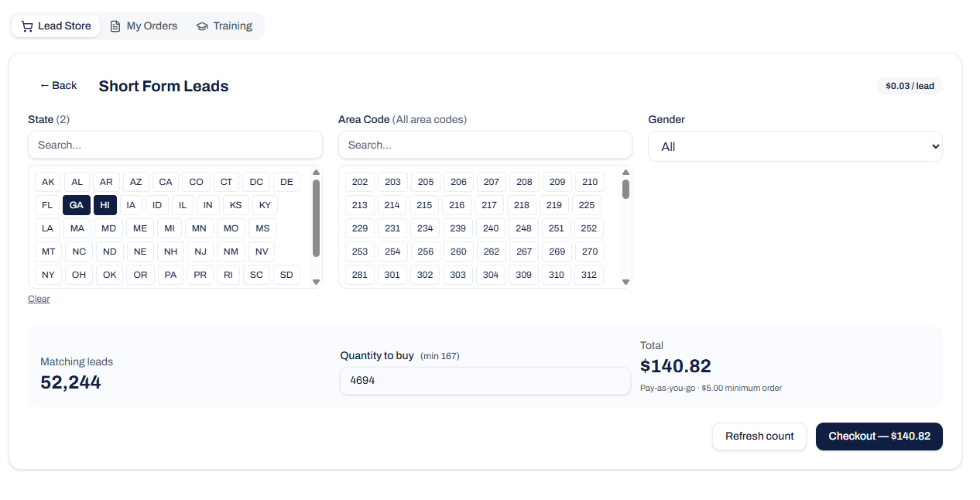
Task: Select the AK state chip
Action: [x=48, y=182]
